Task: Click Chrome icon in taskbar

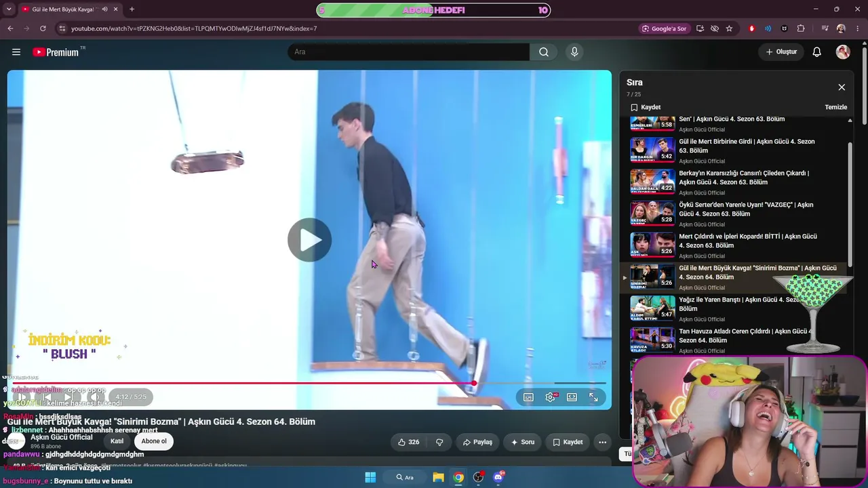Action: tap(459, 477)
